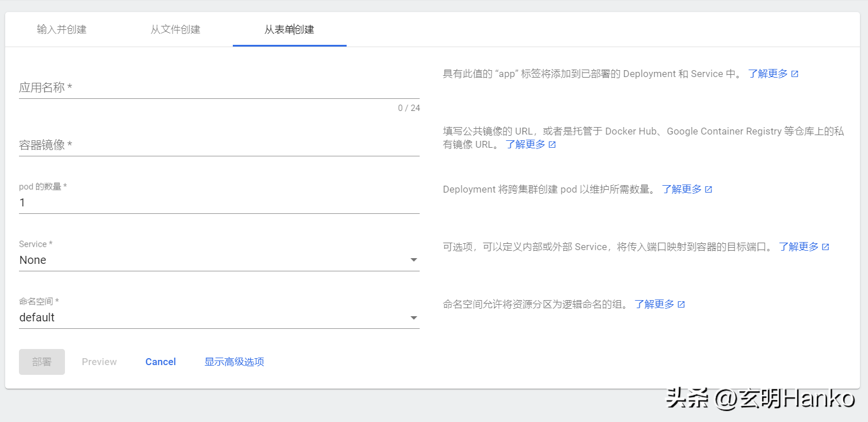This screenshot has height=422, width=868.
Task: Click the Preview button
Action: (99, 362)
